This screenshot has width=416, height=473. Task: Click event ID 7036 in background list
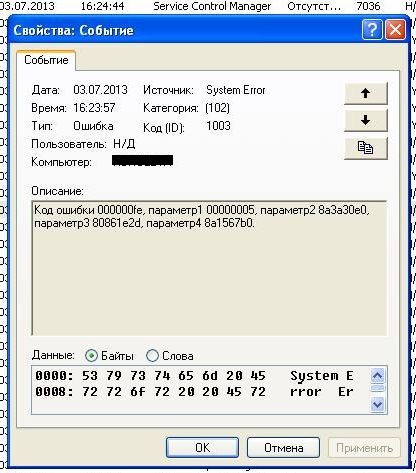(368, 6)
